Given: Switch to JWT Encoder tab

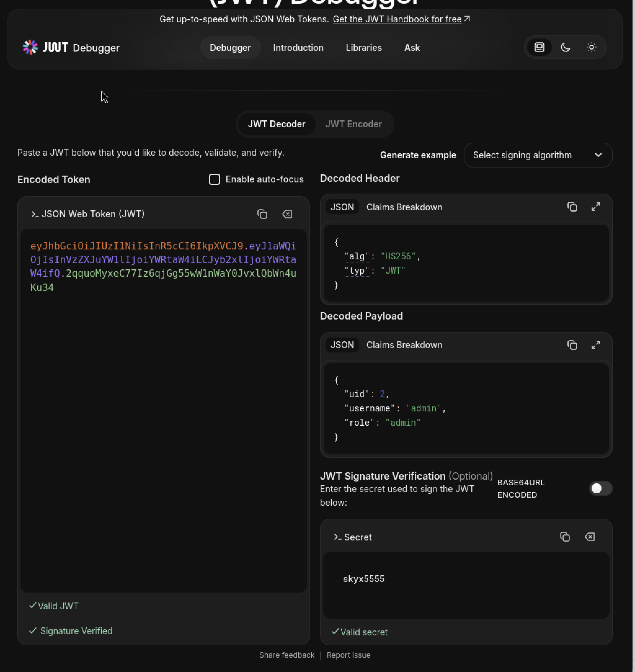Looking at the screenshot, I should coord(353,124).
